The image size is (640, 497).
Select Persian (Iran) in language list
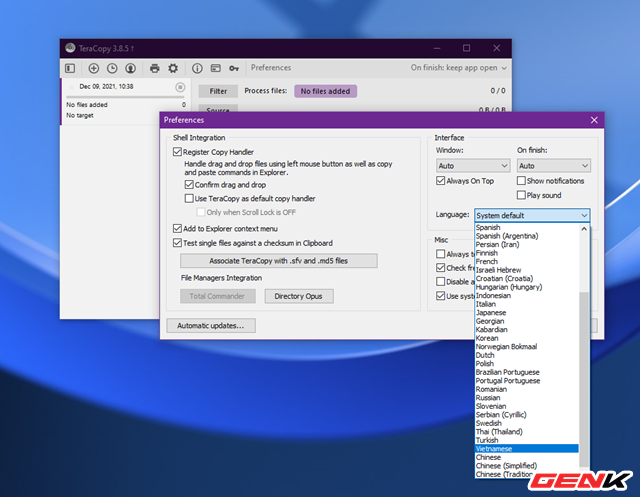(x=527, y=244)
